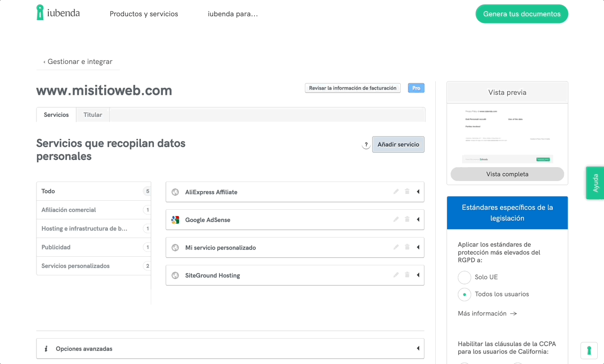Click Genera tus documentos button
Screen dimensions: 604x364
click(x=522, y=14)
